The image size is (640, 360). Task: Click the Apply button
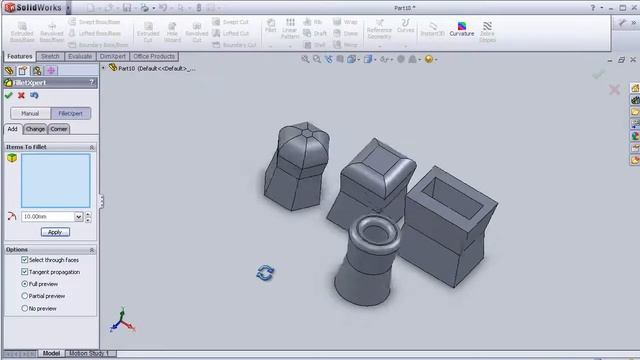55,232
